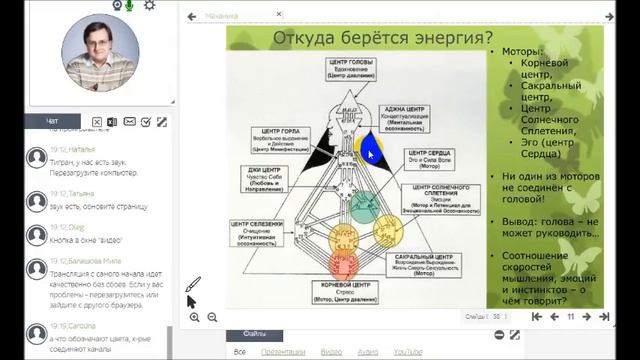
Task: Click the ЦЕНТР СЕЛЕЗЕНКИ label box
Action: (257, 233)
